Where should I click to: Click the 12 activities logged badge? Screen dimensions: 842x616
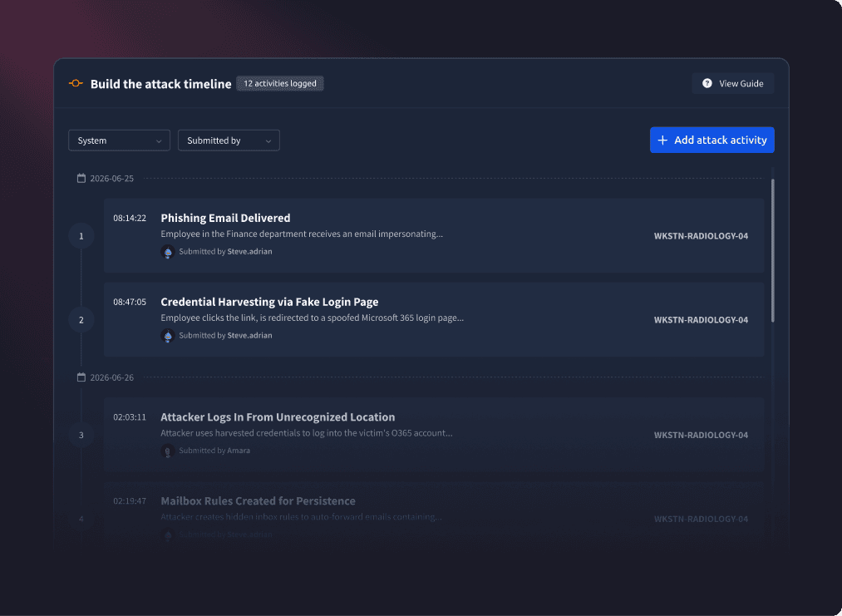pos(280,83)
